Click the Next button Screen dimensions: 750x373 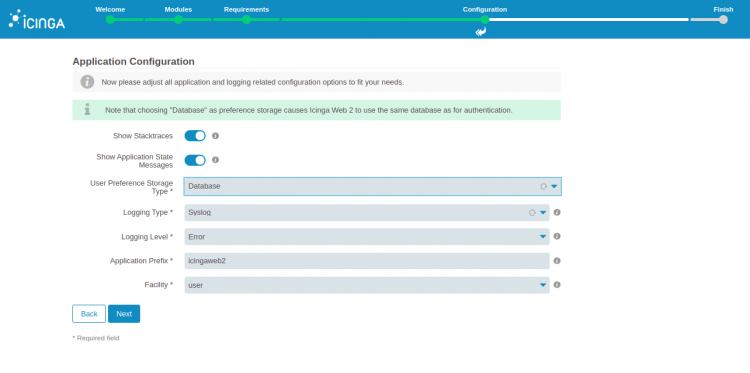124,314
